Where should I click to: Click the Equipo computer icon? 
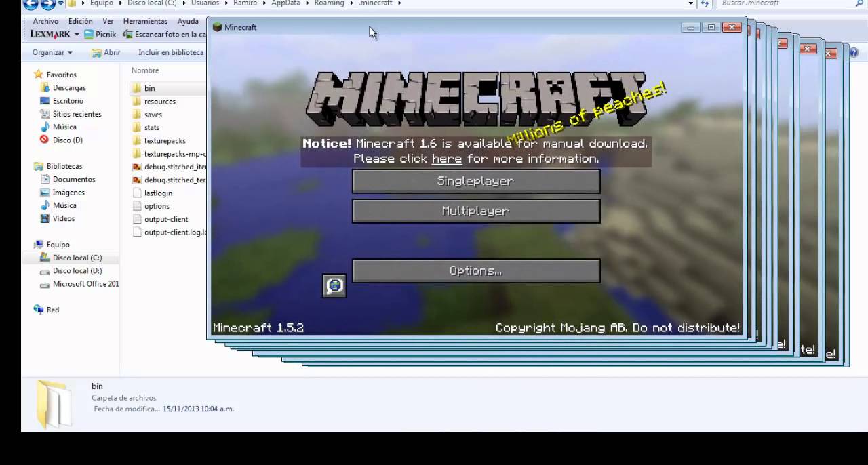click(x=38, y=245)
